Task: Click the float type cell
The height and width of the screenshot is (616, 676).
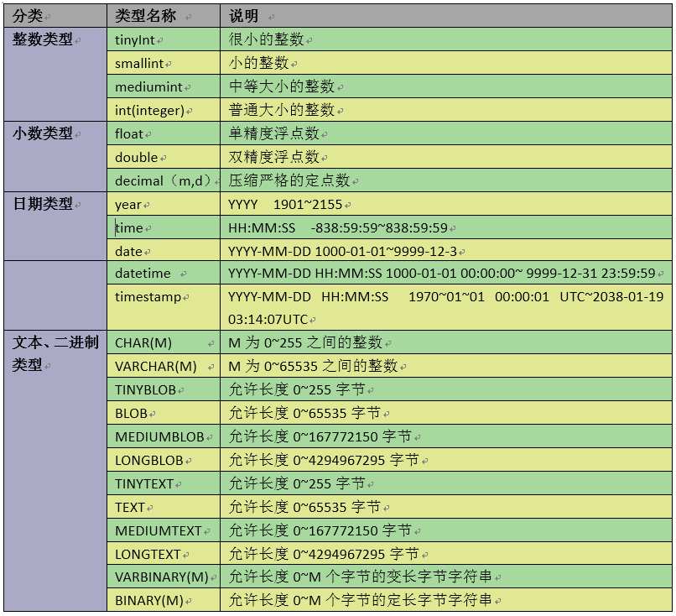Action: tap(164, 133)
